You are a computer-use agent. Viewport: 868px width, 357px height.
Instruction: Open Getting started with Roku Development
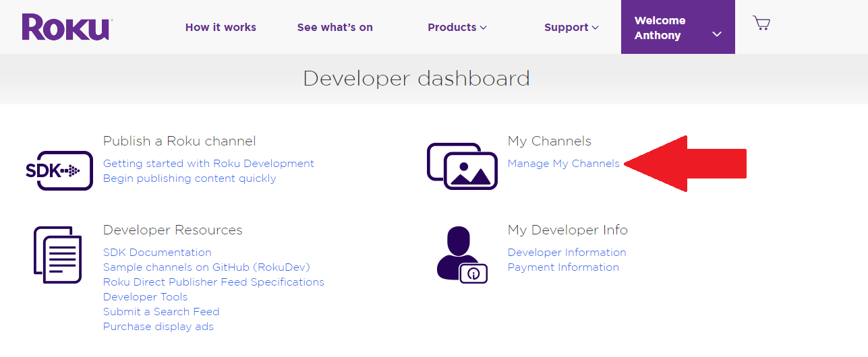[x=208, y=164]
